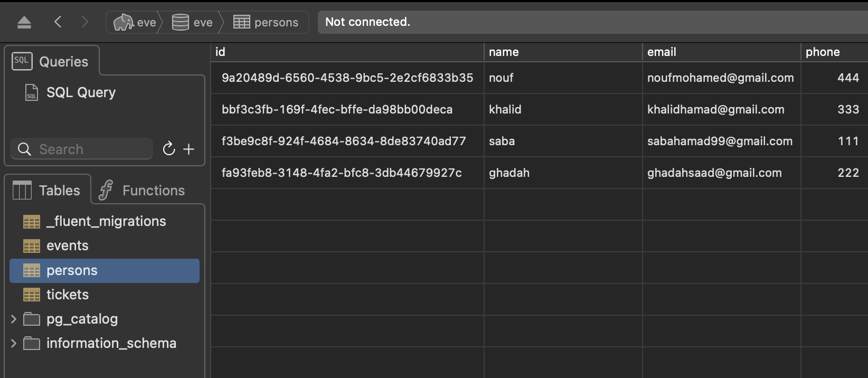Click the back navigation arrow
This screenshot has width=868, height=378.
(58, 22)
